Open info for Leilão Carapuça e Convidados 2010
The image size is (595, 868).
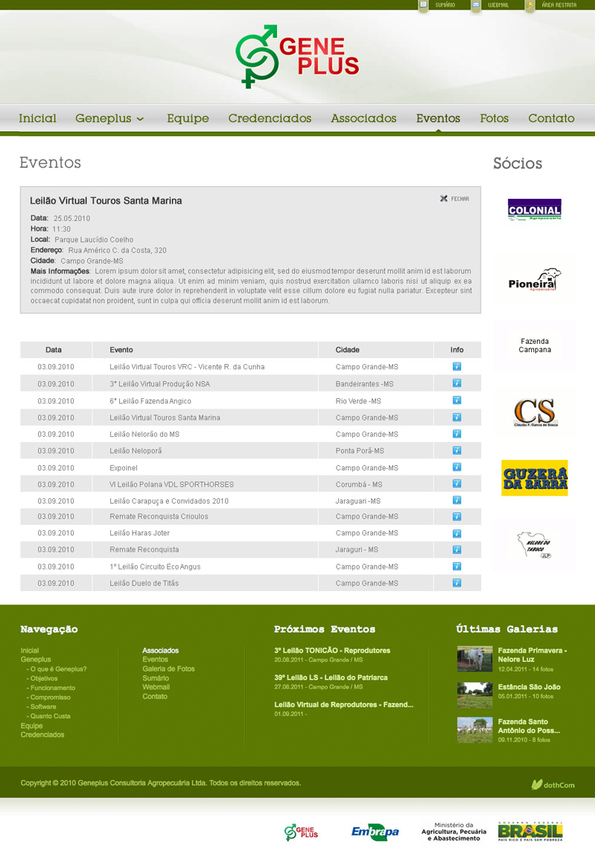click(x=456, y=500)
